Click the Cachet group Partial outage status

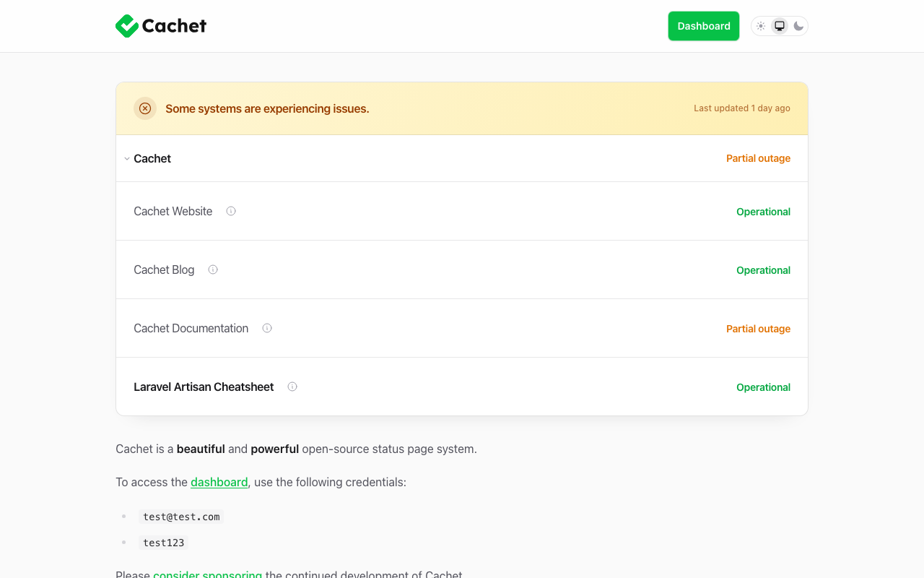click(x=758, y=158)
